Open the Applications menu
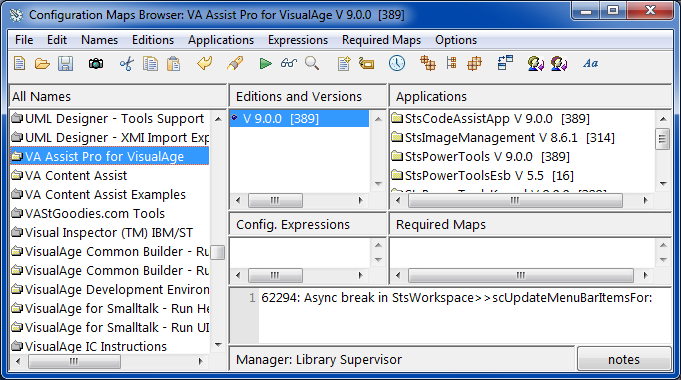681x380 pixels. [221, 40]
